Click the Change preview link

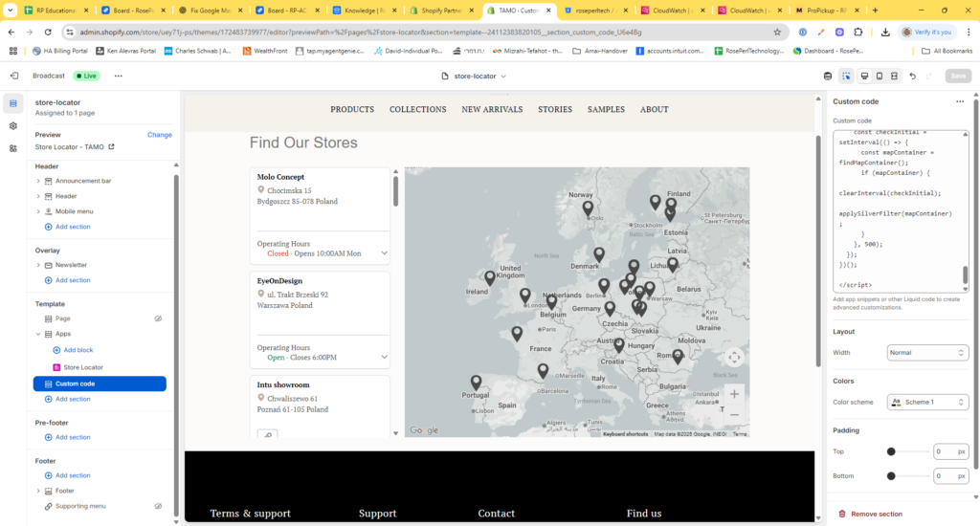point(159,135)
